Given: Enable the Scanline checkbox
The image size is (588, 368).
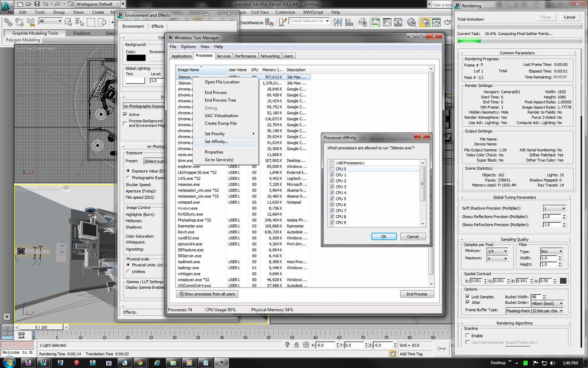Looking at the screenshot, I should point(467,336).
